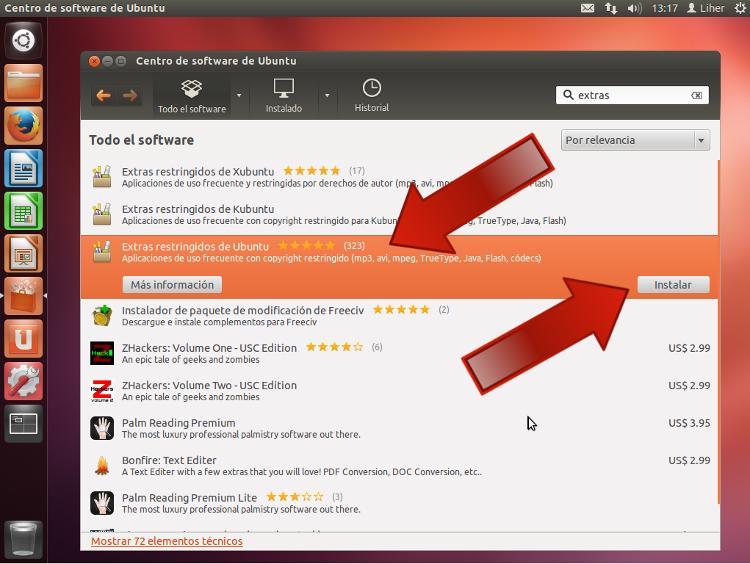Select Extras restringidos de Kubuntu entry
This screenshot has width=750, height=564.
point(399,214)
